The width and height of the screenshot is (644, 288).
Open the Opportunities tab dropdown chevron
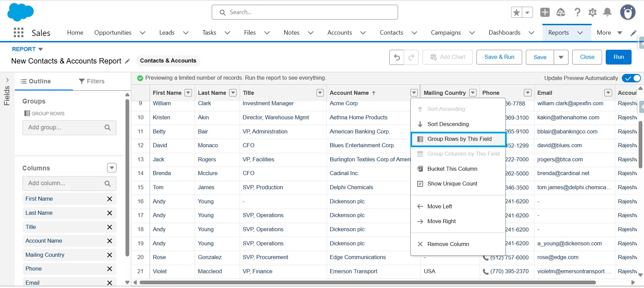coord(143,33)
